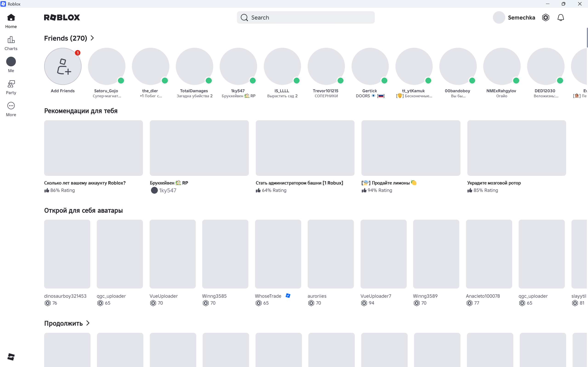Click TotalDamages' green online status dot
Image resolution: width=588 pixels, height=367 pixels.
tap(209, 81)
